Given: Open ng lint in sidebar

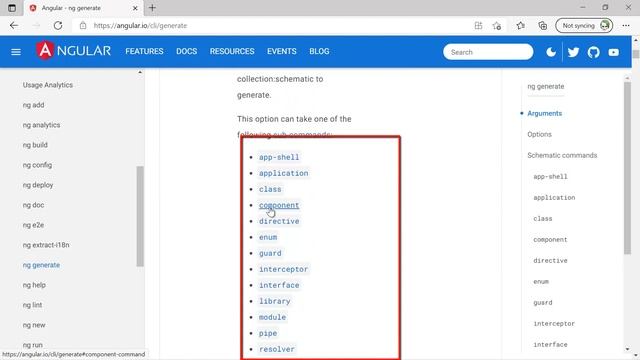Looking at the screenshot, I should (x=33, y=305).
